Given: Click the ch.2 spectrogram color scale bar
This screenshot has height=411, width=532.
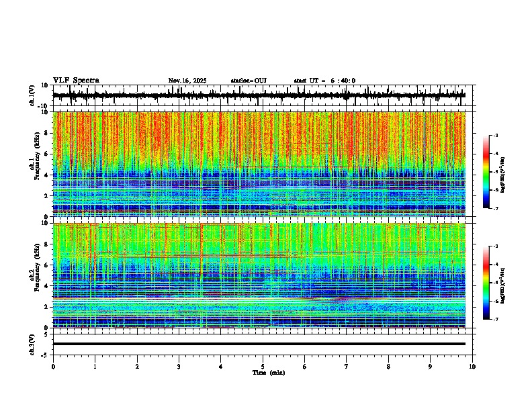Looking at the screenshot, I should tap(486, 283).
